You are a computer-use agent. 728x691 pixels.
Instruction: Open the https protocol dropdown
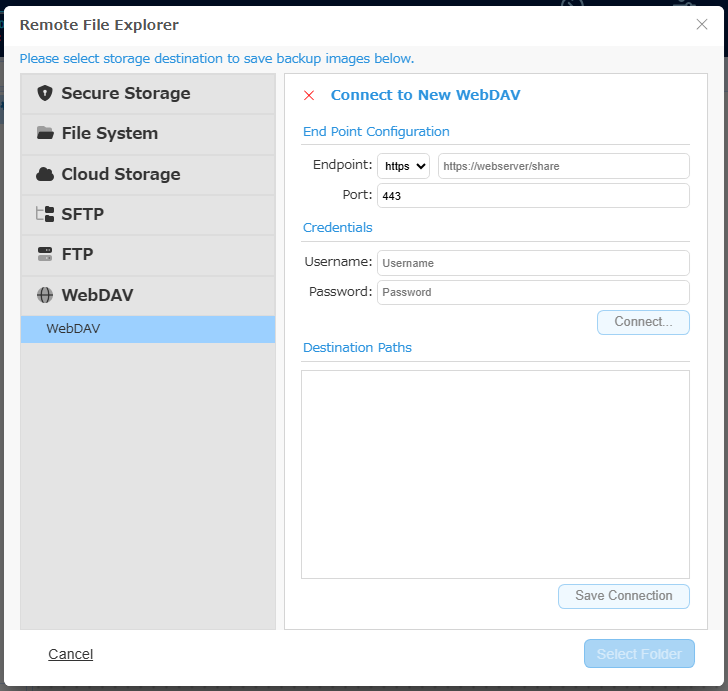point(403,166)
